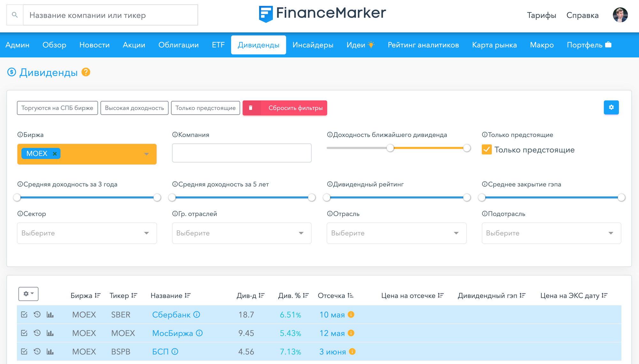Click the company search input field

[x=111, y=15]
